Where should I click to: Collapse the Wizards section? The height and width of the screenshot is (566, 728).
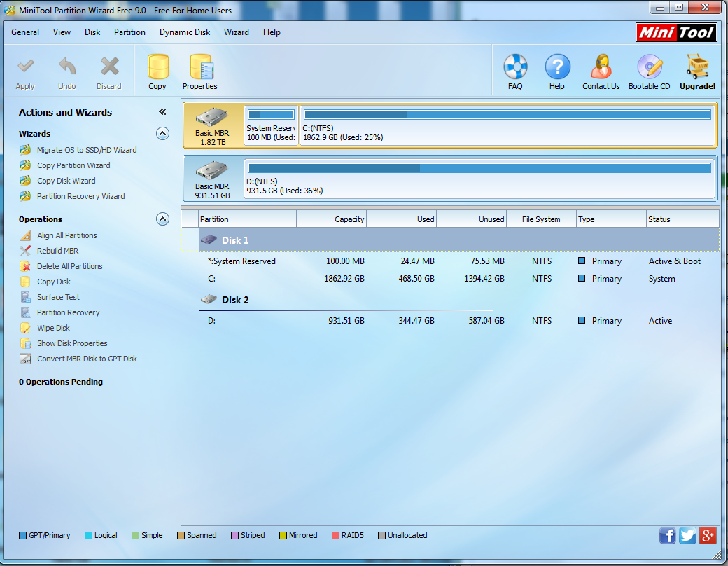162,134
